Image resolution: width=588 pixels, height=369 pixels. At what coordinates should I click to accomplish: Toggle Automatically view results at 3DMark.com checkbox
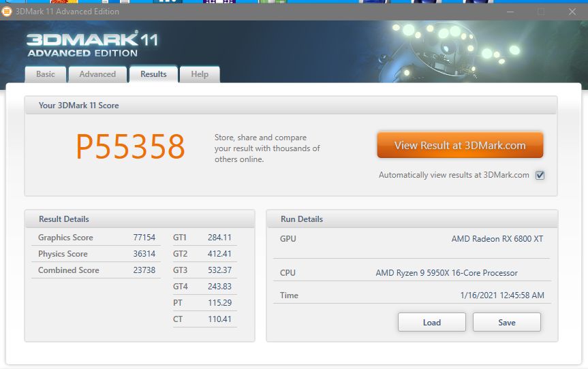click(540, 175)
